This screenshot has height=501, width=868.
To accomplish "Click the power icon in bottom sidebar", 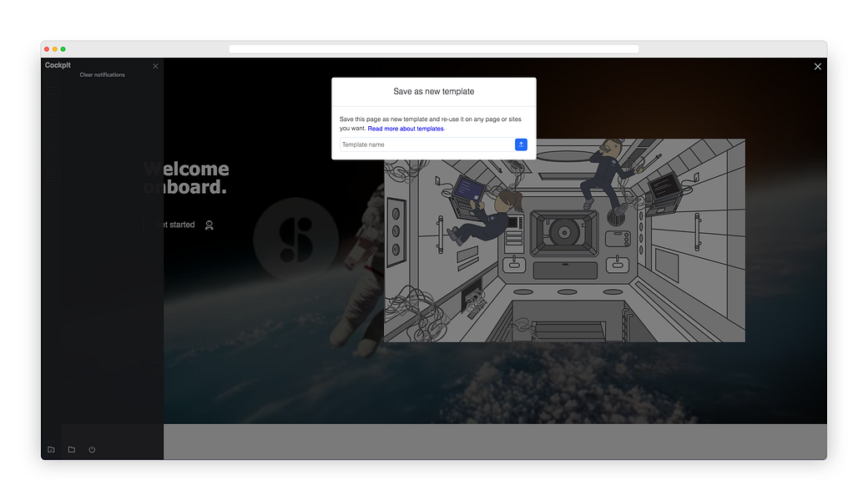I will [x=92, y=449].
